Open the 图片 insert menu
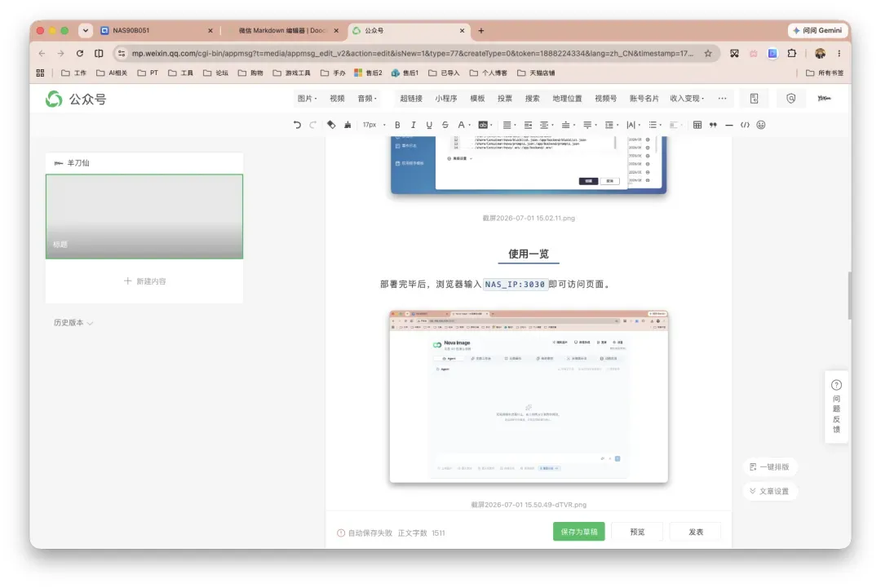This screenshot has width=881, height=588. coord(307,99)
